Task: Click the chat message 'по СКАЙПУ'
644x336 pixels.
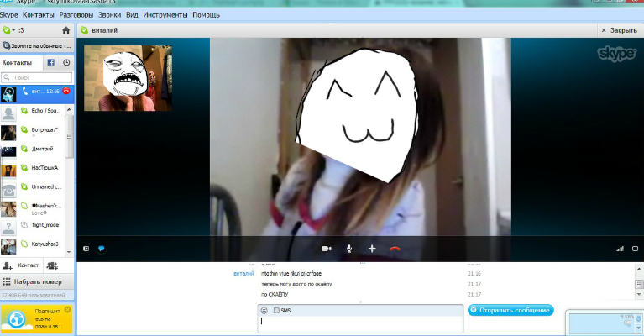Action: pyautogui.click(x=275, y=295)
